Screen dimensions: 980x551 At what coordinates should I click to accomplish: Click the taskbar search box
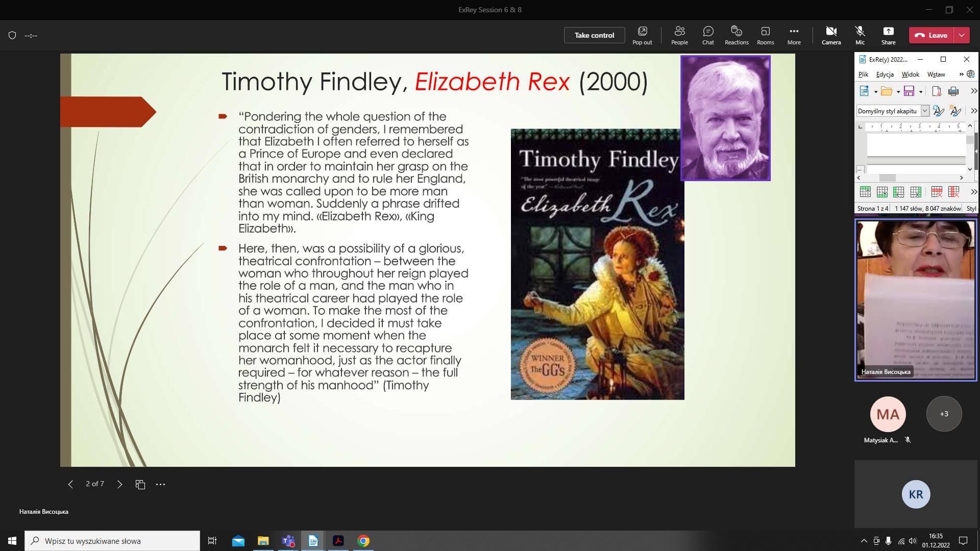112,541
